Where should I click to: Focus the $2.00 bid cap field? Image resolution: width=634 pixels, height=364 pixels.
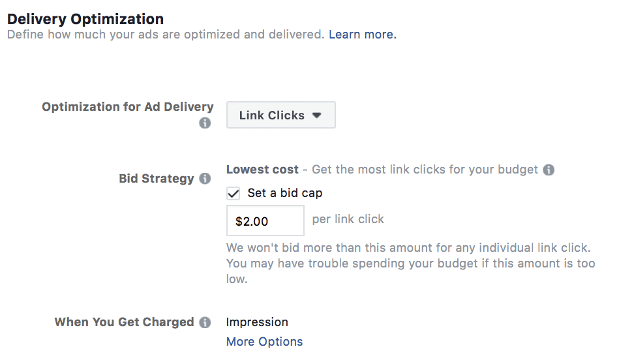pyautogui.click(x=265, y=220)
